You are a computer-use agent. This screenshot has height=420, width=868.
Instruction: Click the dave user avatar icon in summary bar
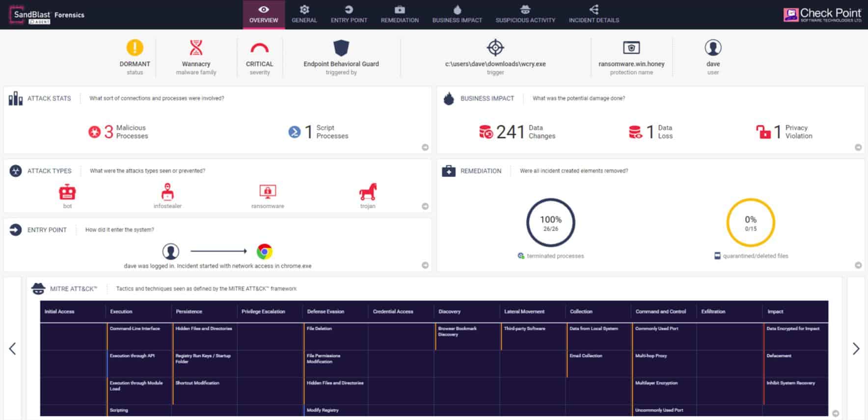click(713, 48)
